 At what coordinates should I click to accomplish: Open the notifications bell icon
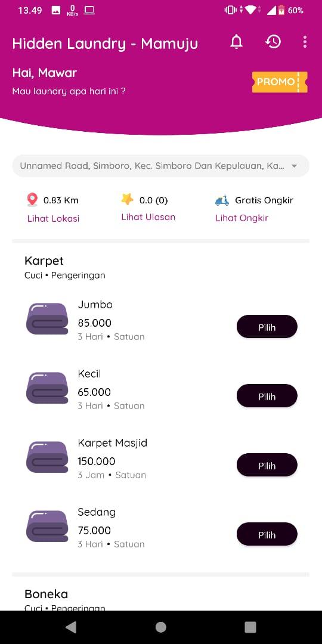pyautogui.click(x=236, y=42)
